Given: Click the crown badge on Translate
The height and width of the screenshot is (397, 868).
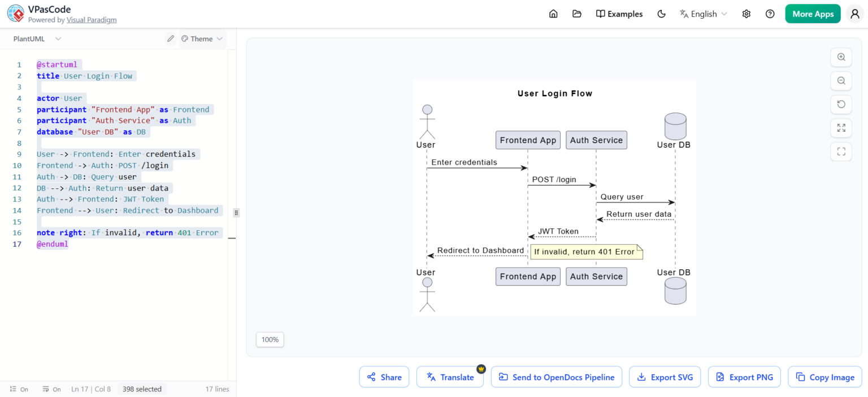Looking at the screenshot, I should (x=481, y=369).
